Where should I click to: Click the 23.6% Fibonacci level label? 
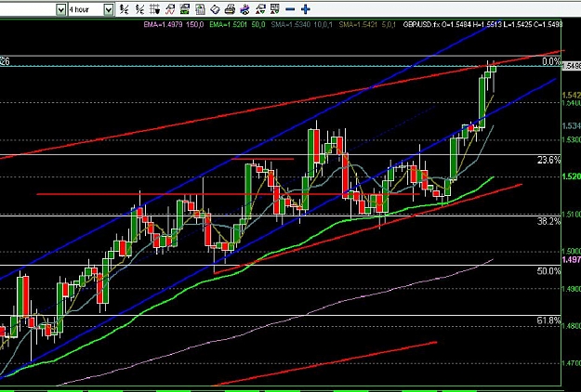pyautogui.click(x=549, y=160)
